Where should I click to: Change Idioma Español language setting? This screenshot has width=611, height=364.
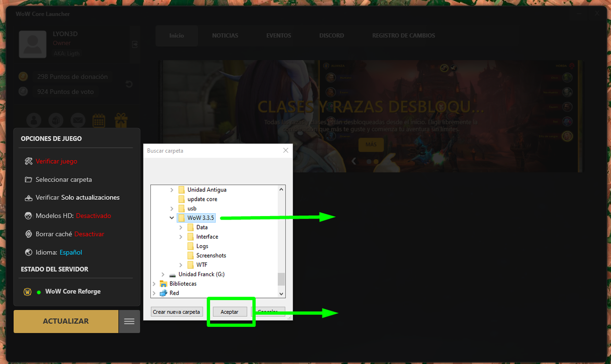coord(71,252)
